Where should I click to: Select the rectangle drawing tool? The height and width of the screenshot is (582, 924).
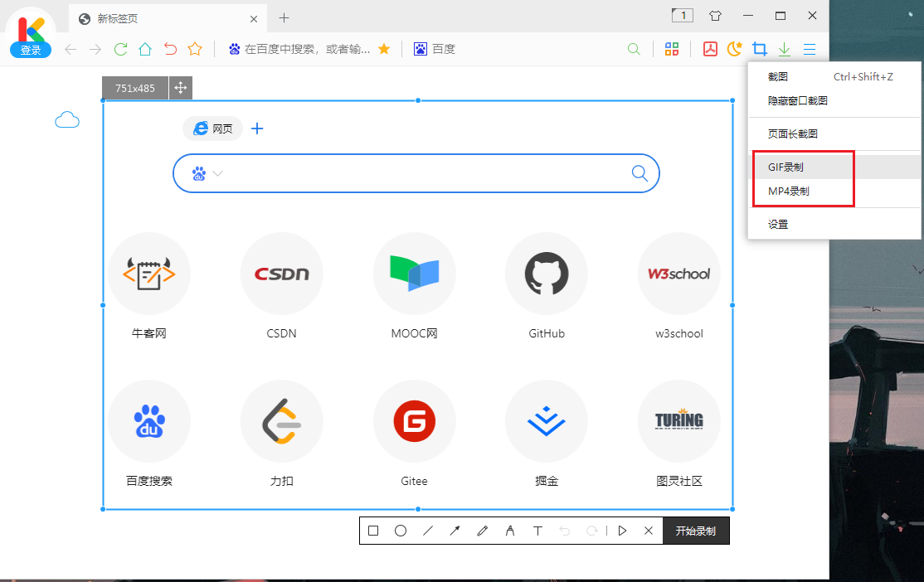[x=373, y=531]
